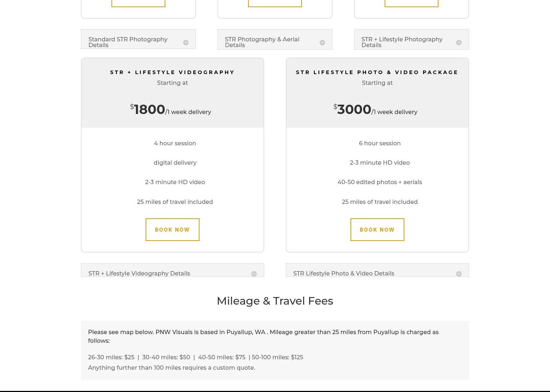Click the STR Lifestyle Photo & Video Package heading
Viewport: 550px width, 392px height.
pos(377,72)
